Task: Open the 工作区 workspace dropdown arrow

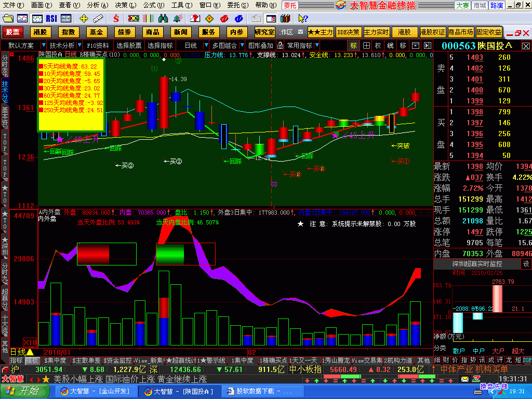Action: (x=301, y=32)
